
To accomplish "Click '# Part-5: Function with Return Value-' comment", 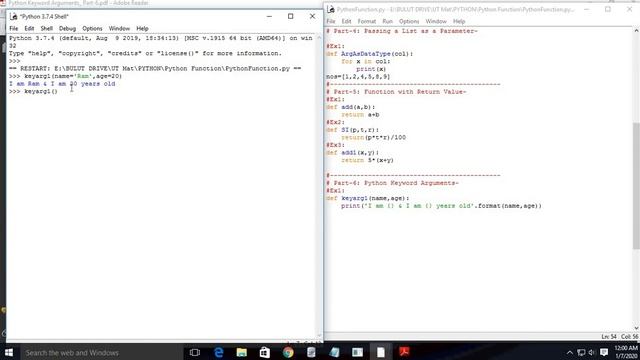I will [396, 92].
